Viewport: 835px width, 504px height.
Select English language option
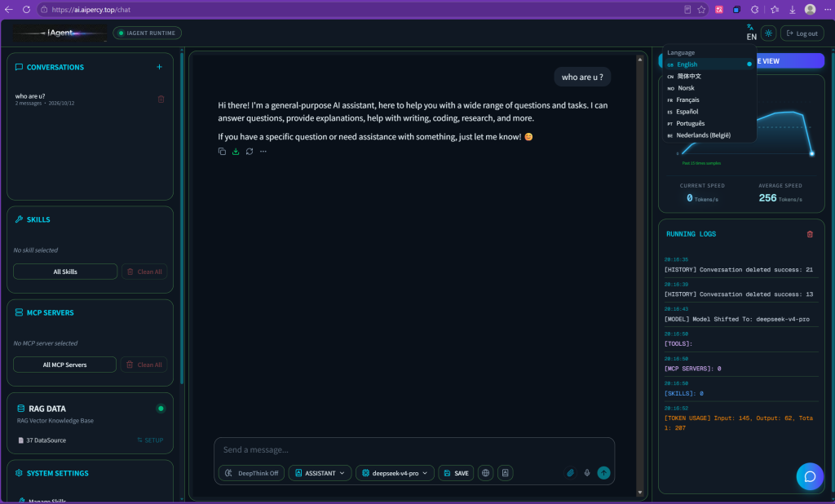pos(709,64)
